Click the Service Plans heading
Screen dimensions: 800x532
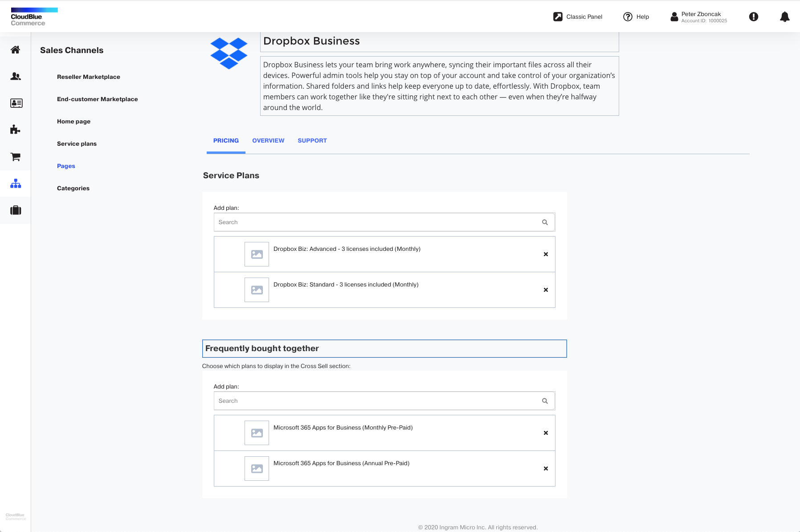tap(231, 176)
